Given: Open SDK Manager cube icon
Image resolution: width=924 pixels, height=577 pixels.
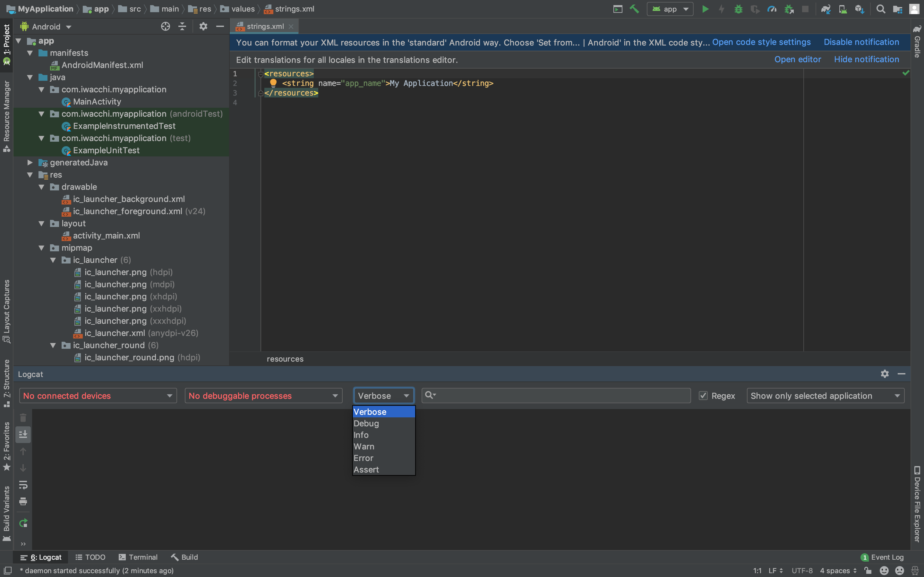Looking at the screenshot, I should pyautogui.click(x=860, y=9).
